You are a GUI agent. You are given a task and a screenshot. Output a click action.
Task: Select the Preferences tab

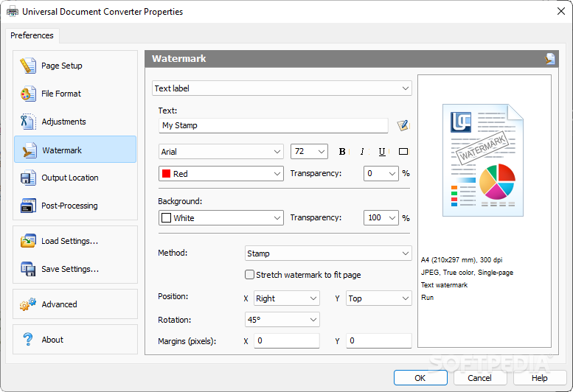click(32, 35)
